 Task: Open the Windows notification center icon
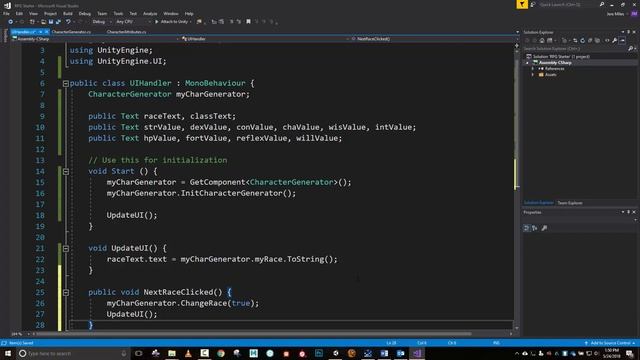click(x=630, y=353)
